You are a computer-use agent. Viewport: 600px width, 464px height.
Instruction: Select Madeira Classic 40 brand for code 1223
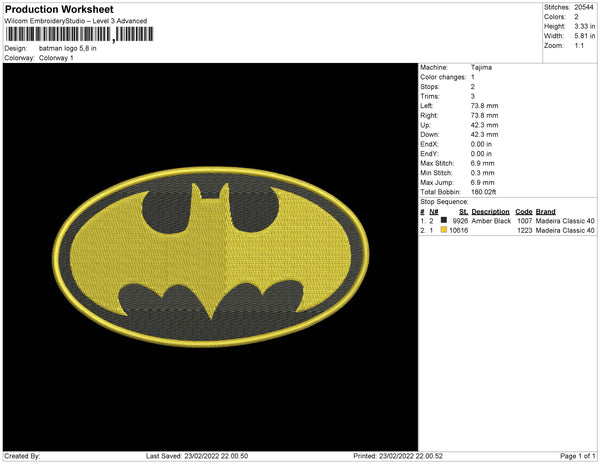(x=565, y=231)
